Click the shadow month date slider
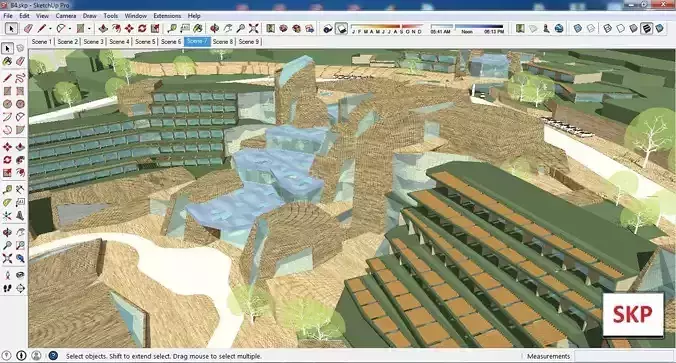 click(x=387, y=28)
